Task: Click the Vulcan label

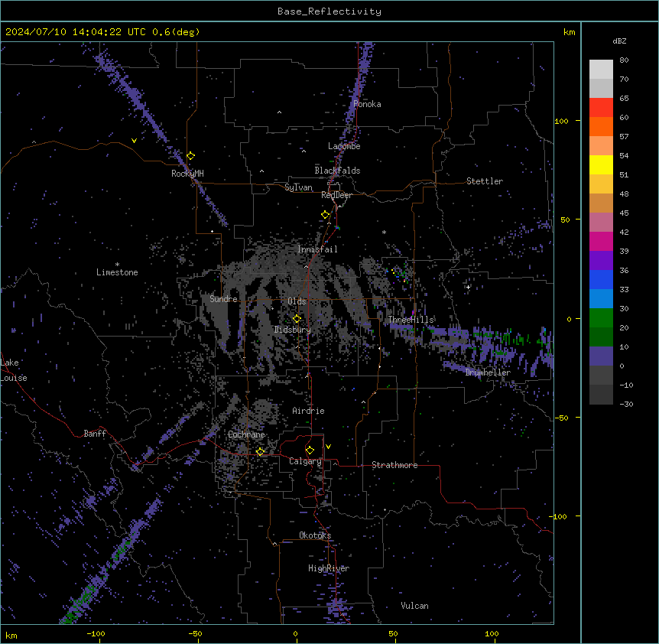Action: pyautogui.click(x=414, y=606)
